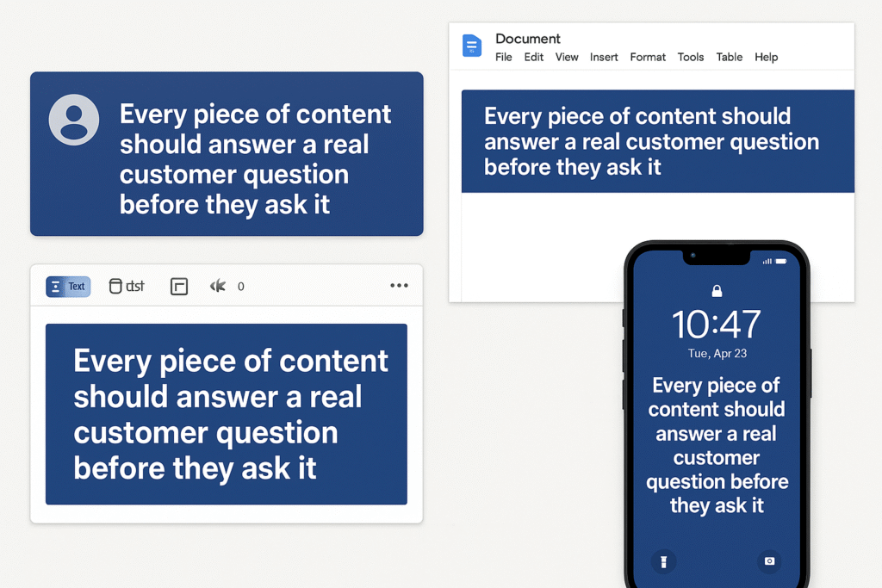This screenshot has width=882, height=588.
Task: Open the Format menu
Action: pos(648,58)
